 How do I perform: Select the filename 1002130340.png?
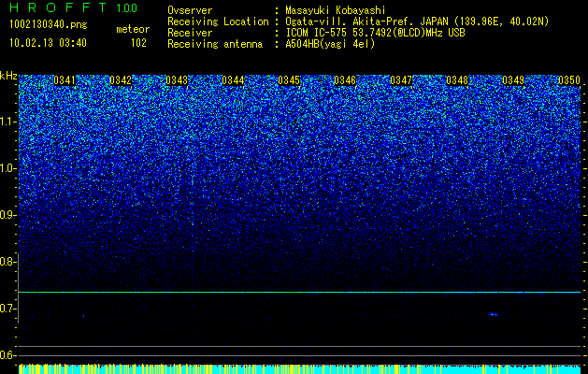[49, 24]
